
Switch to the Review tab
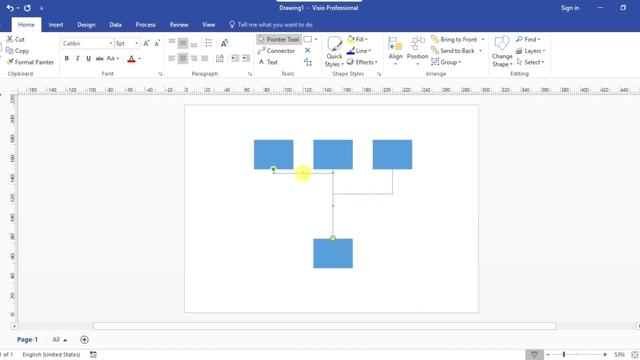[x=179, y=24]
